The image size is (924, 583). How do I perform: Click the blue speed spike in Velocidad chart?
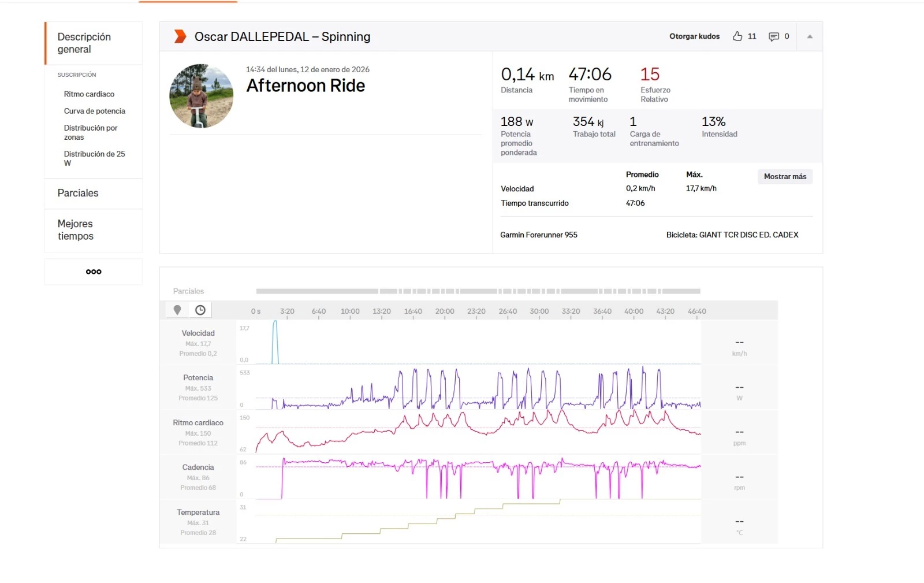pyautogui.click(x=275, y=342)
